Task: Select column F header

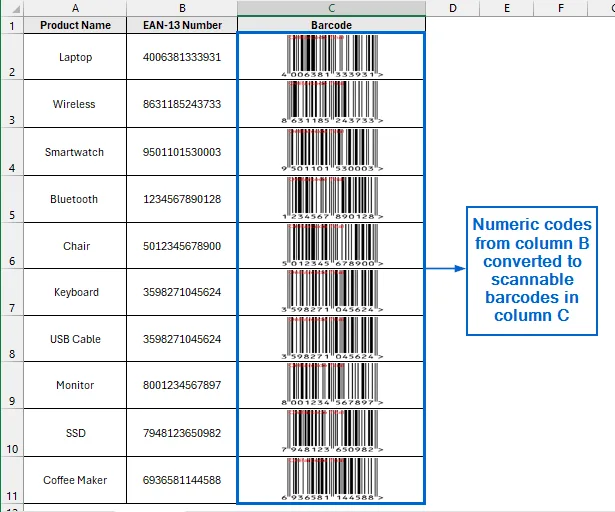Action: (x=561, y=8)
